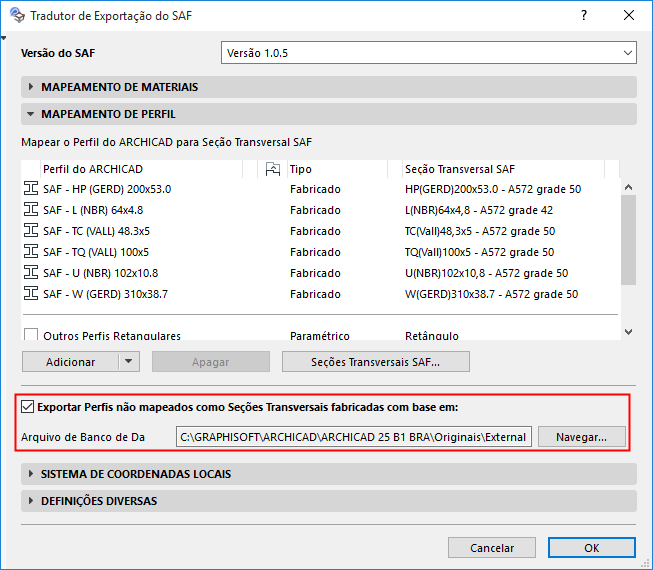Select row SAF - U (NBR) 102x10.8

(x=321, y=273)
